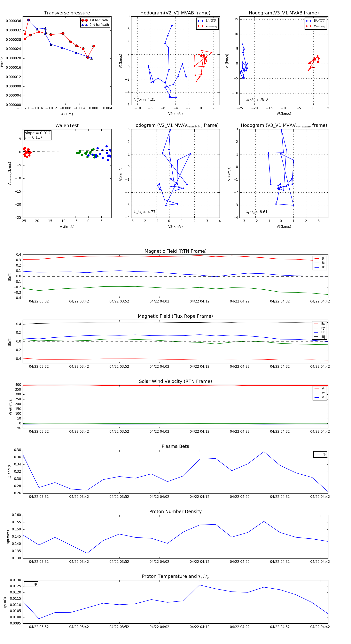Select the "Br" legend entry
Viewport: 351px width, 644px height.
(320, 259)
